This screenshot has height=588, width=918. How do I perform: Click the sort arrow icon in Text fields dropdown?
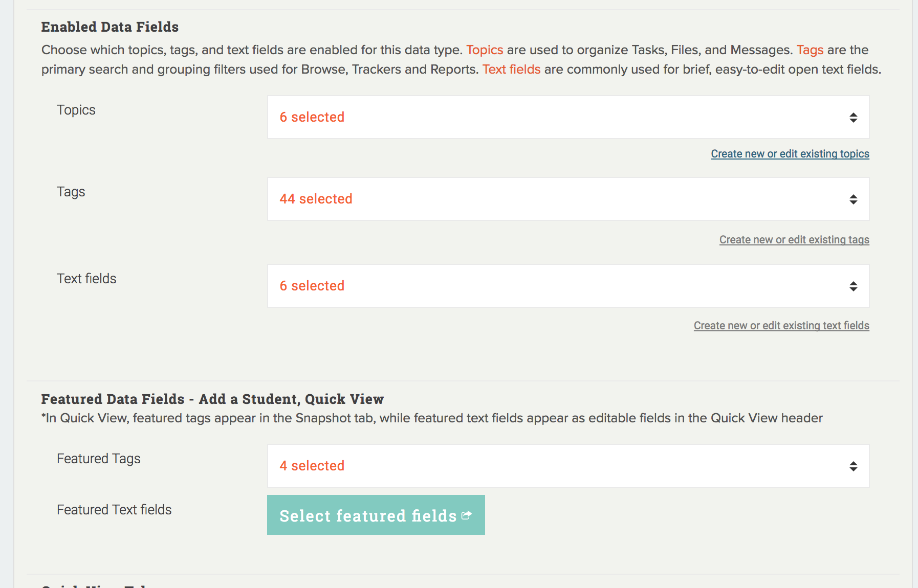853,286
